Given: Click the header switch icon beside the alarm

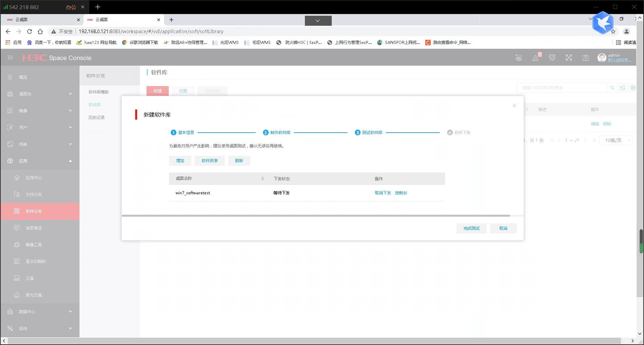Looking at the screenshot, I should (519, 58).
